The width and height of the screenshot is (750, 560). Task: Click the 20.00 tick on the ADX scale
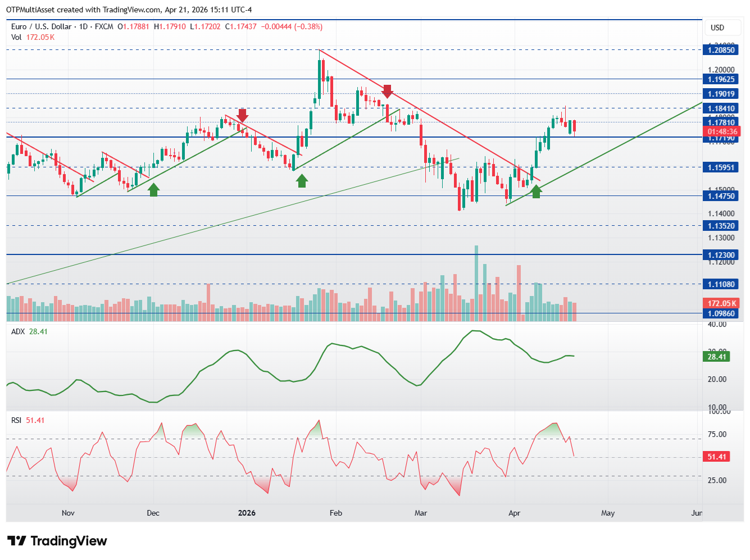click(717, 379)
